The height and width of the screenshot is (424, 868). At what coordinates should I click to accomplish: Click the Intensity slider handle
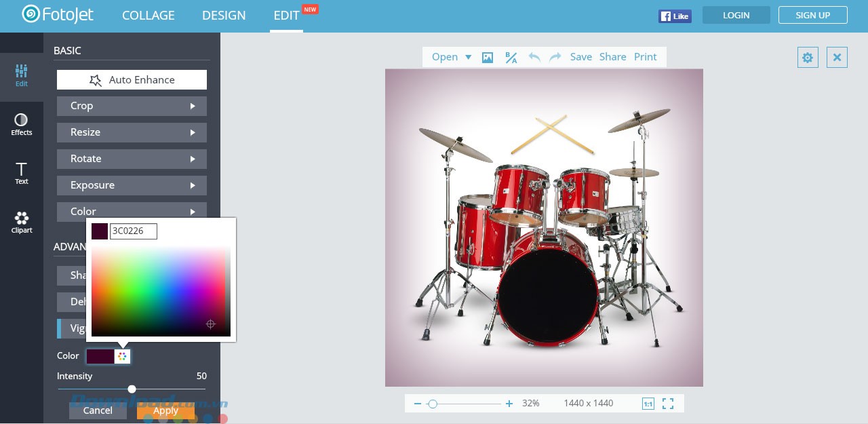pos(132,389)
